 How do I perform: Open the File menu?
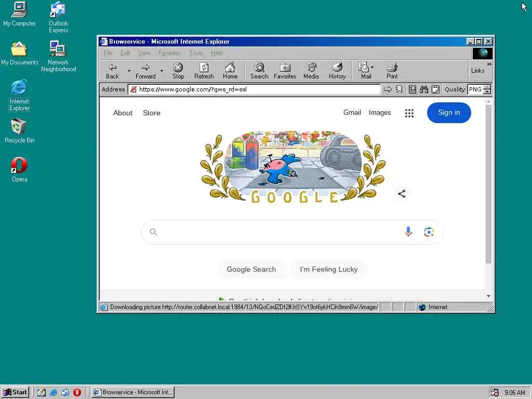(x=108, y=53)
